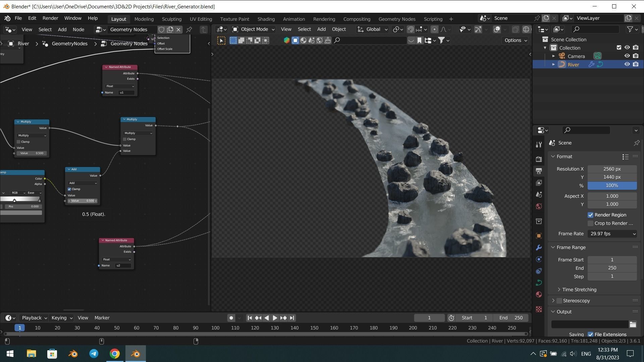Jump to the timeline end frame
The height and width of the screenshot is (362, 644).
[292, 318]
